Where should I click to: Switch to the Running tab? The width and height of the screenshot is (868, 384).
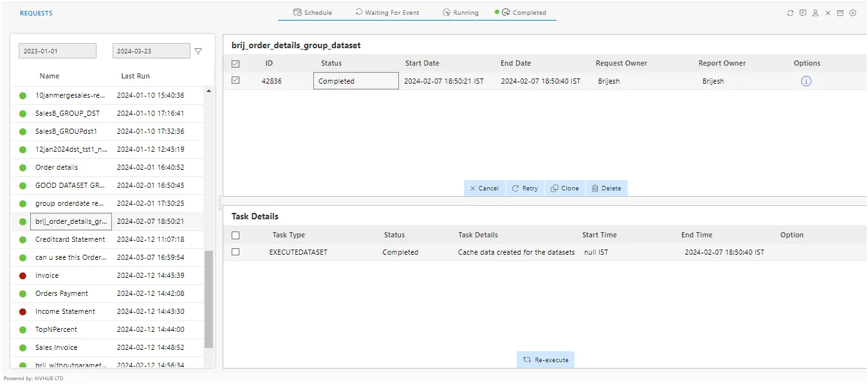pos(461,12)
